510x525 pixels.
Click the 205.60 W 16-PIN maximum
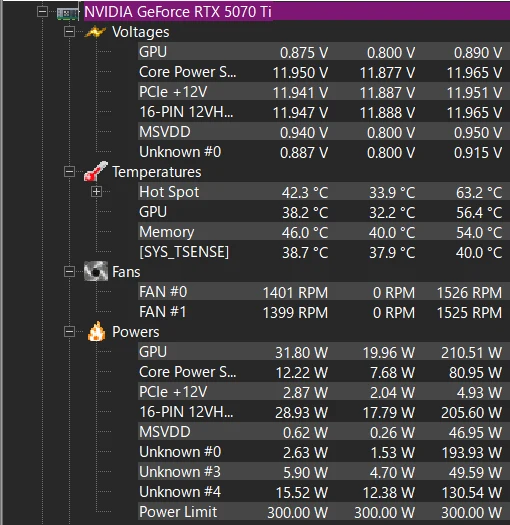click(x=471, y=413)
